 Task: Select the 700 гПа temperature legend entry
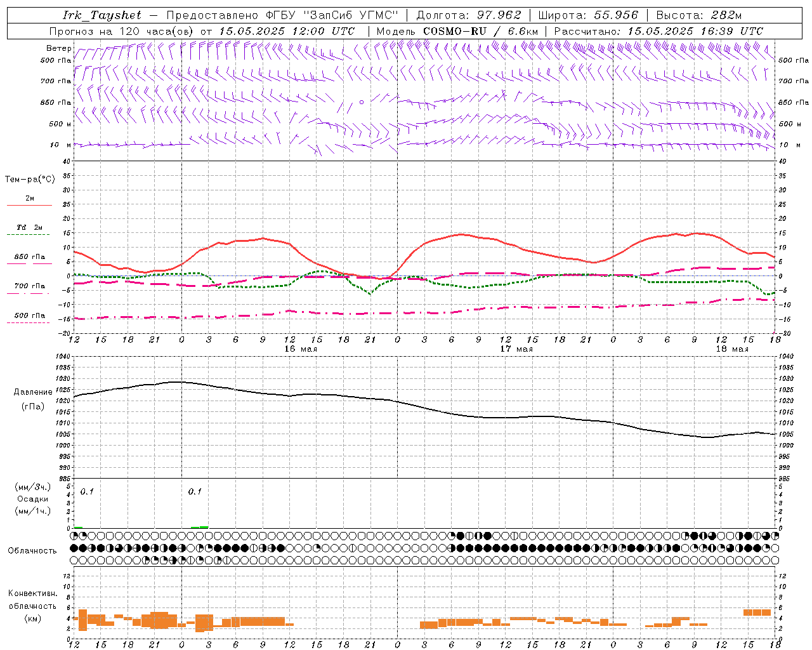(29, 286)
